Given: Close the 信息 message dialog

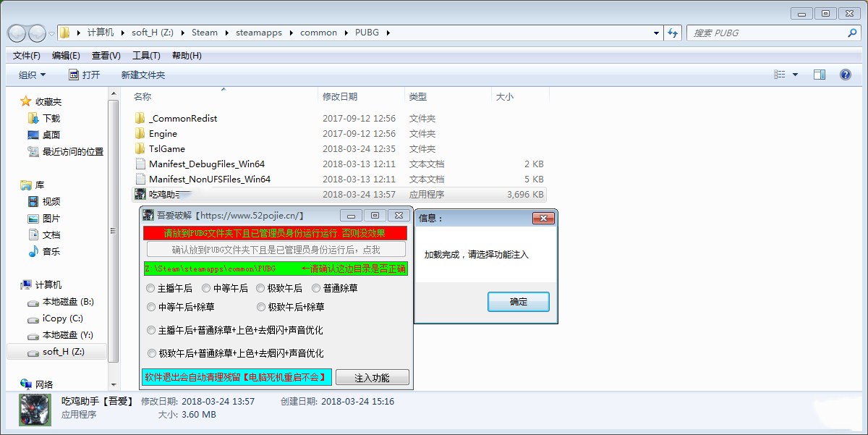Looking at the screenshot, I should click(x=543, y=218).
